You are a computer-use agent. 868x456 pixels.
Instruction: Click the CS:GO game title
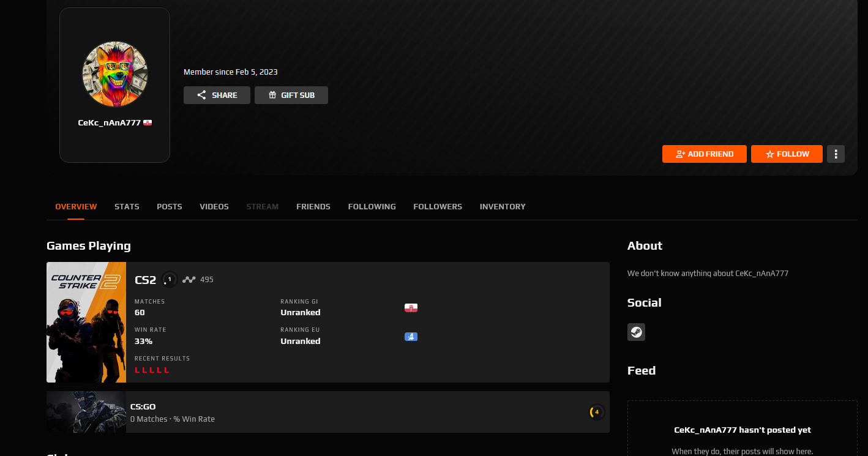tap(143, 406)
